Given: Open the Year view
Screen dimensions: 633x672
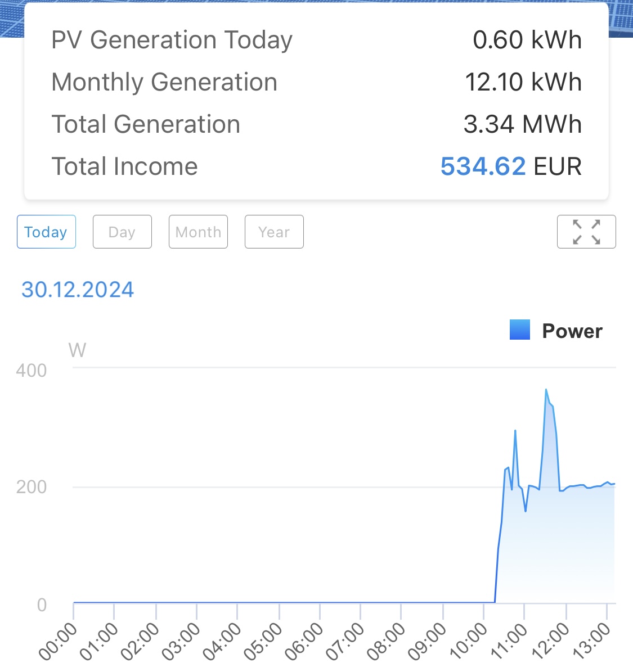Looking at the screenshot, I should 274,232.
